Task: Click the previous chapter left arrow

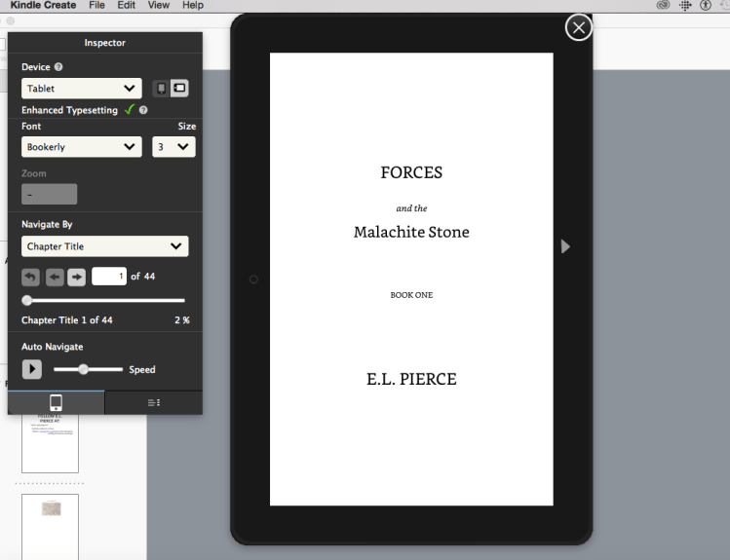Action: coord(54,277)
